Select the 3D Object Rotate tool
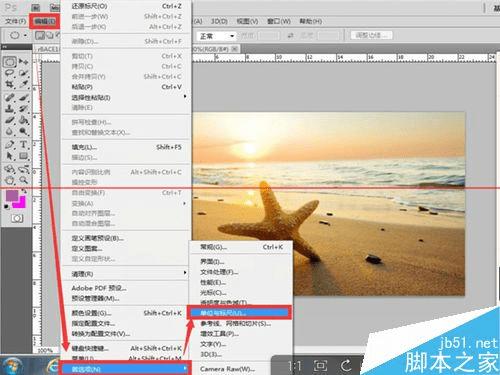This screenshot has height=375, width=500. pyautogui.click(x=10, y=169)
